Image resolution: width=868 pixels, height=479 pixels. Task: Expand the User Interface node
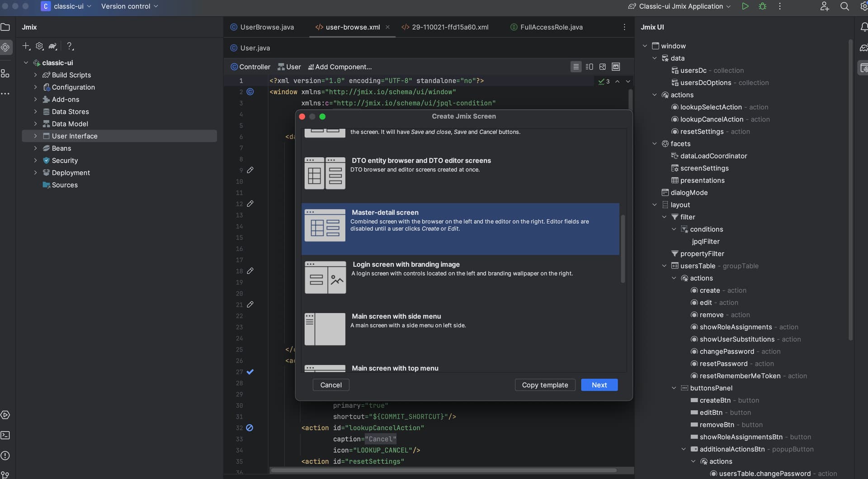(x=35, y=136)
